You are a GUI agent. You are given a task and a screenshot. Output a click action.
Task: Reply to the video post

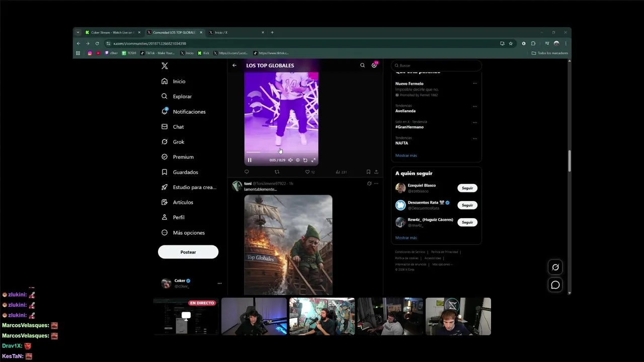247,172
